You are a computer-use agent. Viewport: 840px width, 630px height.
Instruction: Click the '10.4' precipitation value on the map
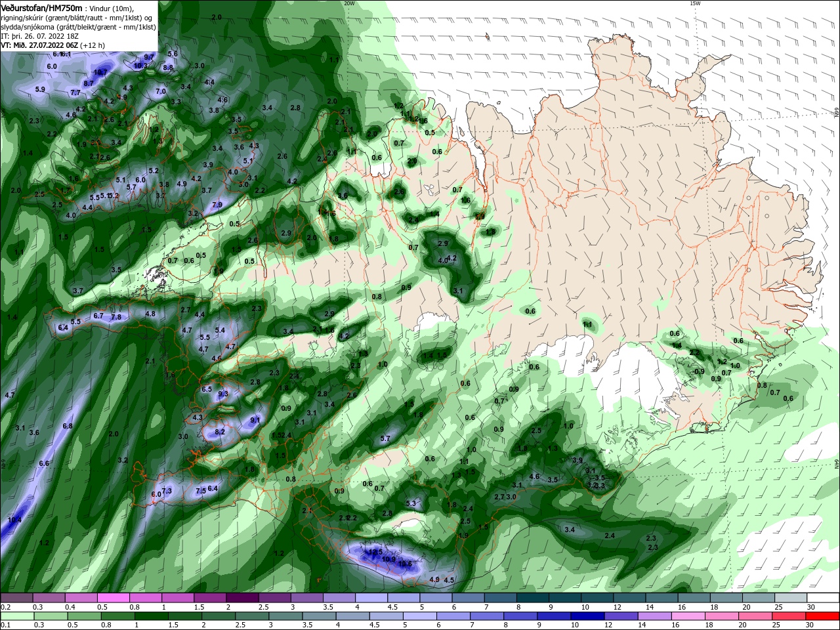point(14,520)
